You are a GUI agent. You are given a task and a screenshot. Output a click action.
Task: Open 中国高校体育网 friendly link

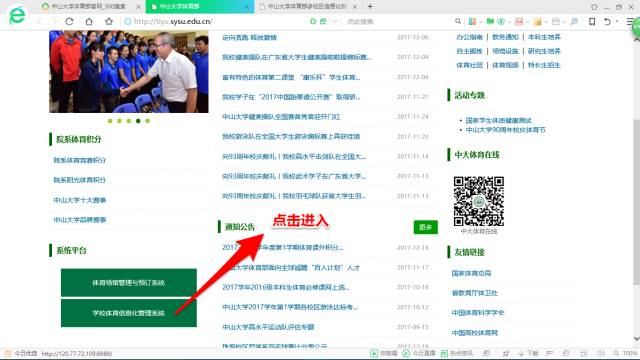tap(474, 333)
